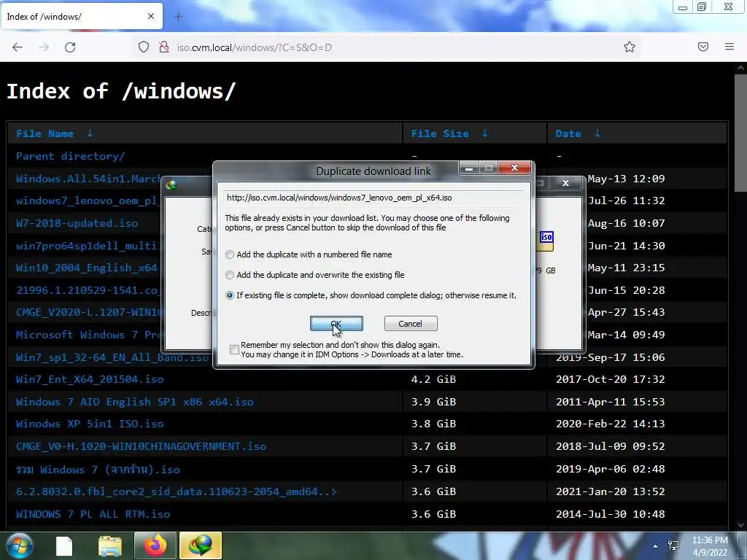Reload the page with the refresh icon

[70, 47]
